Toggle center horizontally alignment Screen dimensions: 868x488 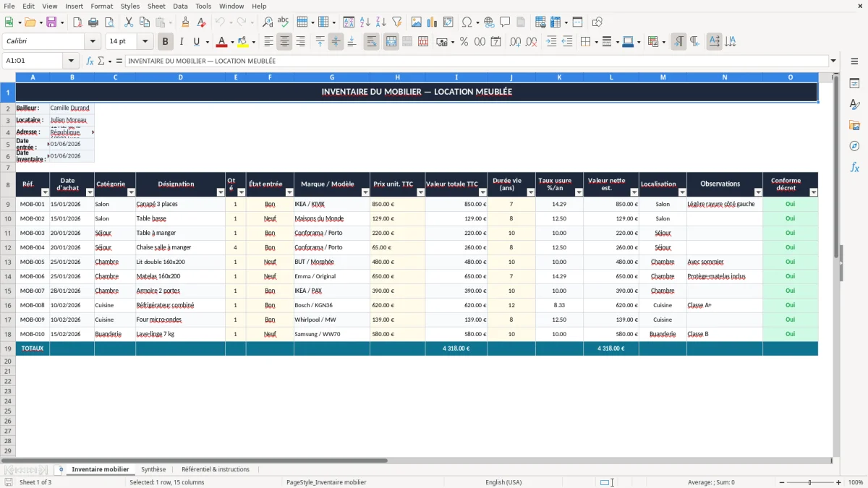click(284, 42)
